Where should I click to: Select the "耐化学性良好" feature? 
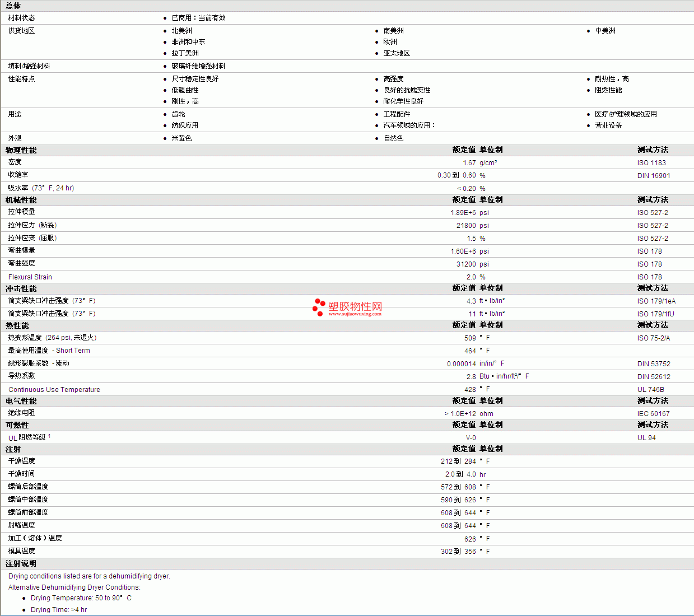point(403,101)
